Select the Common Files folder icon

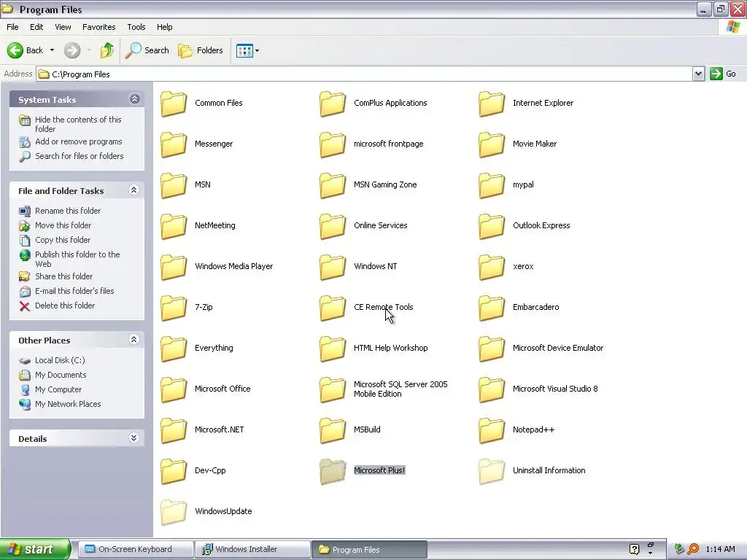point(174,104)
